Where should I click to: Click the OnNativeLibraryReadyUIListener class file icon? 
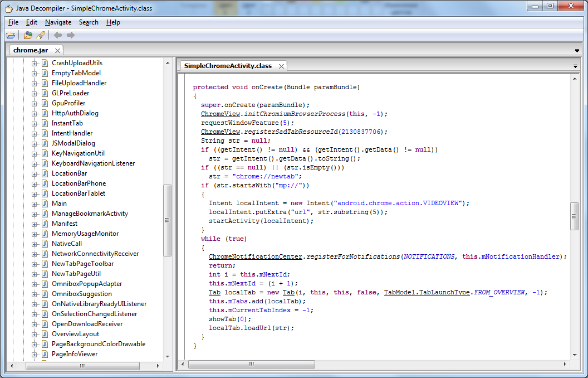click(x=45, y=304)
